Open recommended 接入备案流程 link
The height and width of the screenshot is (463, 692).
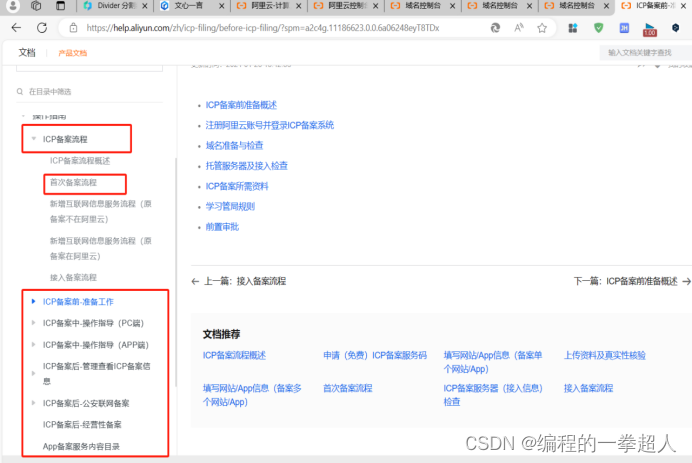[588, 388]
